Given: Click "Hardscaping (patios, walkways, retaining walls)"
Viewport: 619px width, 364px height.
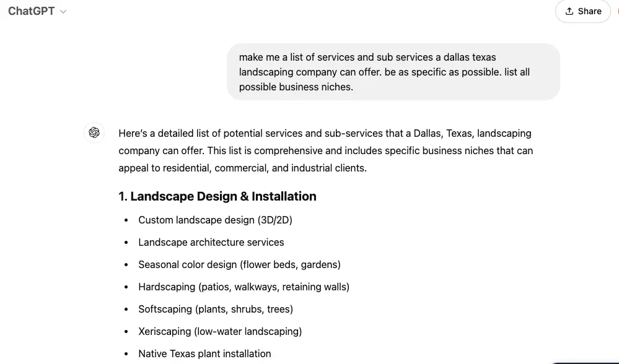Looking at the screenshot, I should [x=244, y=287].
